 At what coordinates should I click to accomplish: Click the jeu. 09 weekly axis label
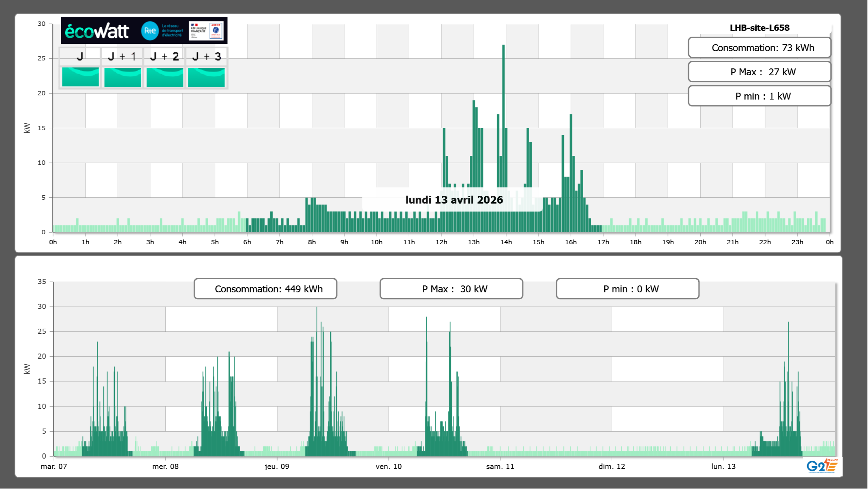click(277, 466)
